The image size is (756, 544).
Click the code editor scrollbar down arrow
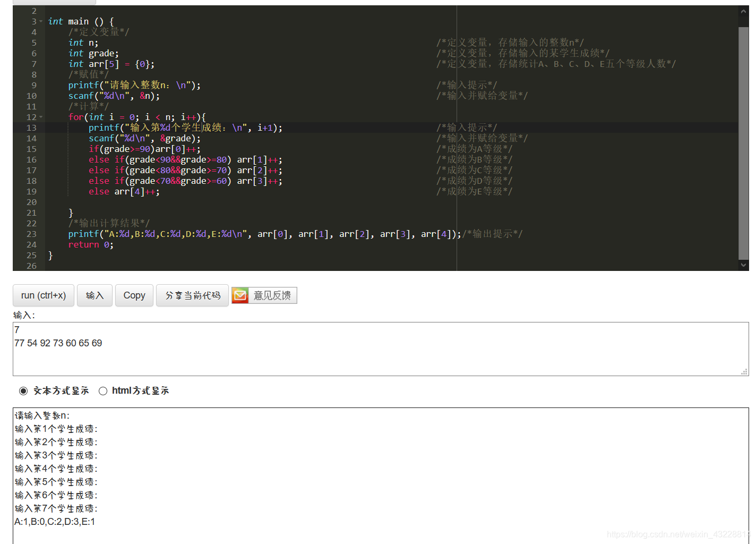pyautogui.click(x=743, y=265)
